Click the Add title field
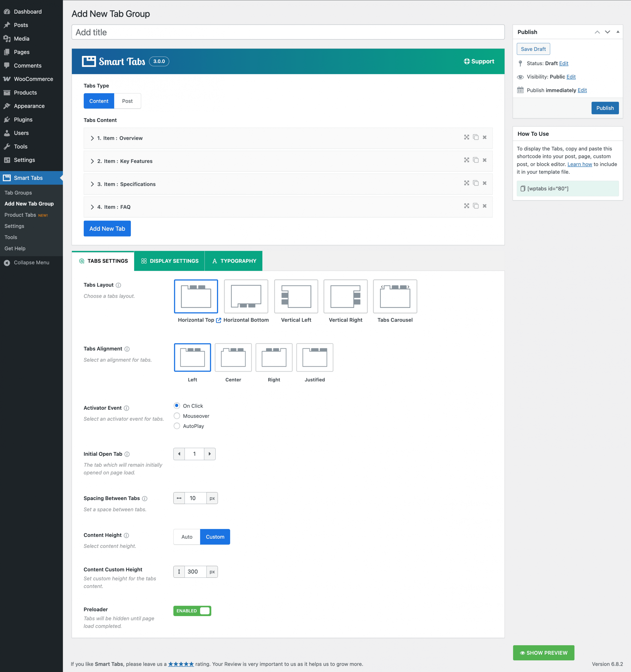The image size is (631, 672). [x=288, y=32]
